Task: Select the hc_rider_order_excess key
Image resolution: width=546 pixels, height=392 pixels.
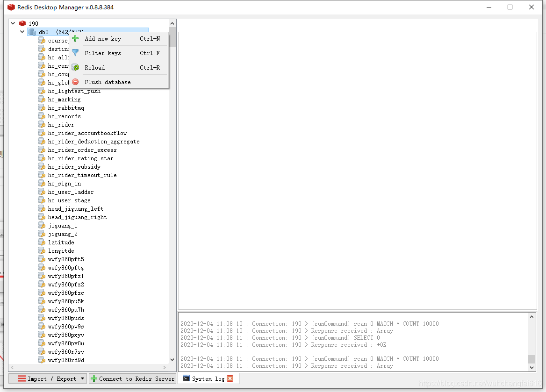Action: 82,150
